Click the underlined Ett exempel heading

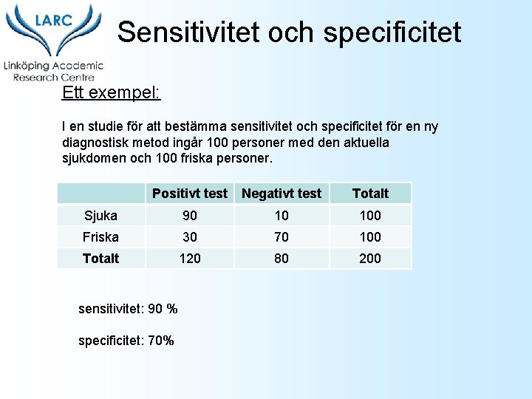(x=112, y=92)
